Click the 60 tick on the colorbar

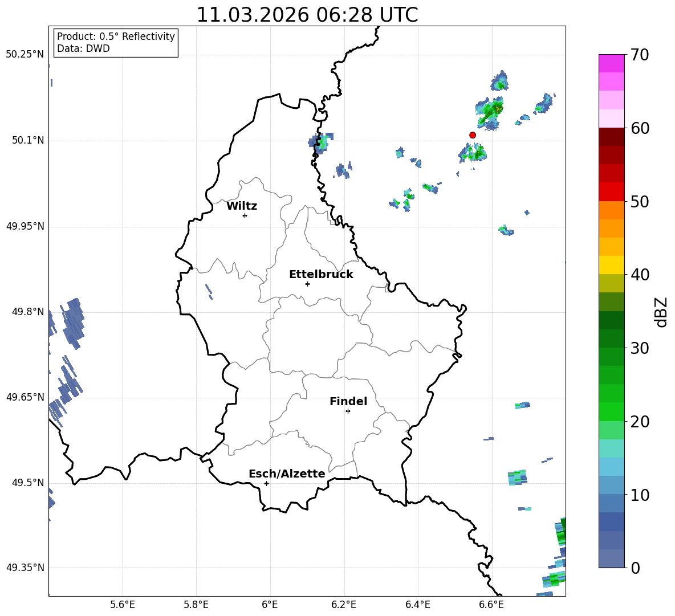click(x=640, y=128)
